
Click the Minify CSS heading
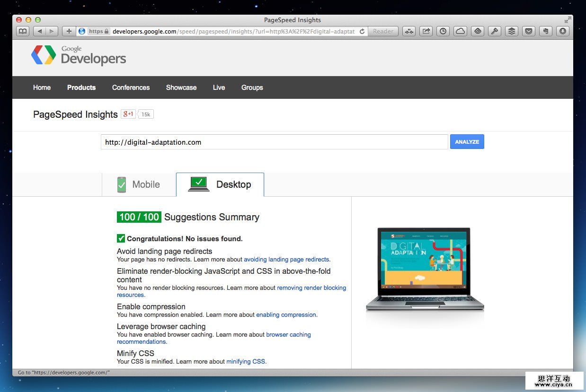pos(135,354)
